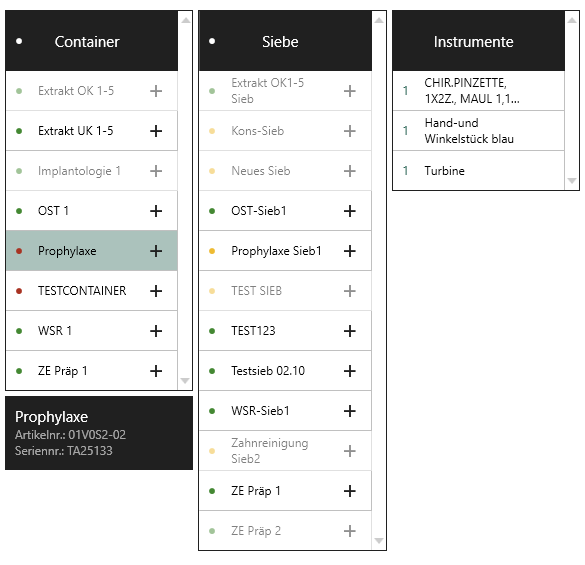The height and width of the screenshot is (565, 585).
Task: Click the down arrow of Instrumente list scrollbar
Action: 572,181
